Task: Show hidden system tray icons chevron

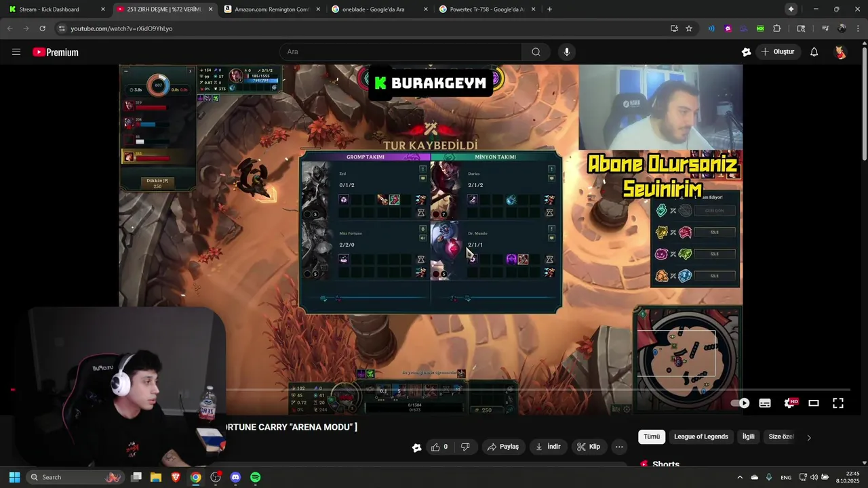Action: [740, 477]
